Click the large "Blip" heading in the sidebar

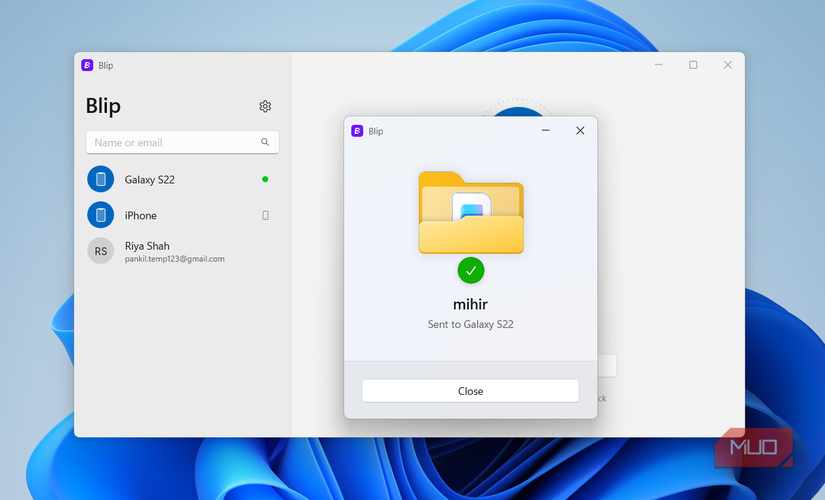pyautogui.click(x=103, y=106)
